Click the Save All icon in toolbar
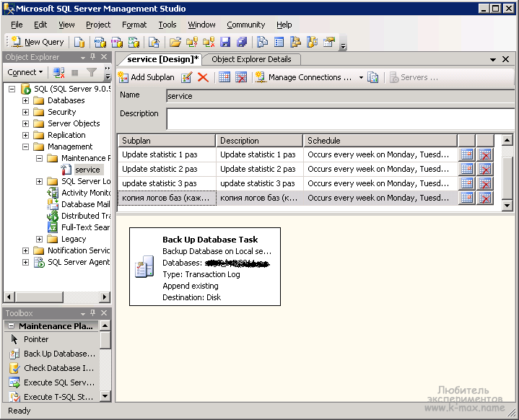This screenshot has width=519, height=420. click(x=242, y=42)
